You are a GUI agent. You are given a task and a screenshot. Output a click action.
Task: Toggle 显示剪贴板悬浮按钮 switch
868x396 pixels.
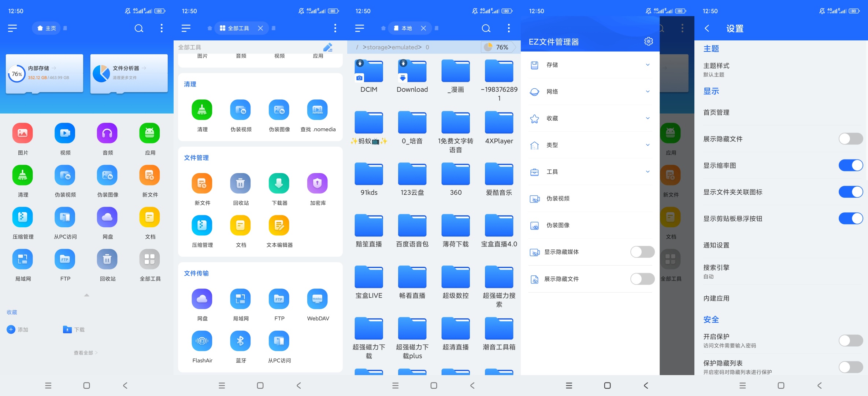point(851,219)
